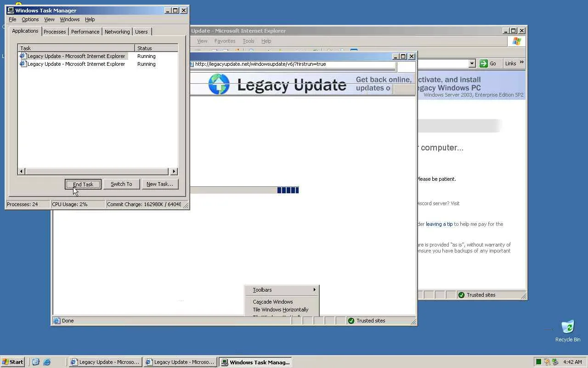Click the right arrow of the task list scrollbar
Viewport: 588px width, 368px height.
[x=174, y=172]
